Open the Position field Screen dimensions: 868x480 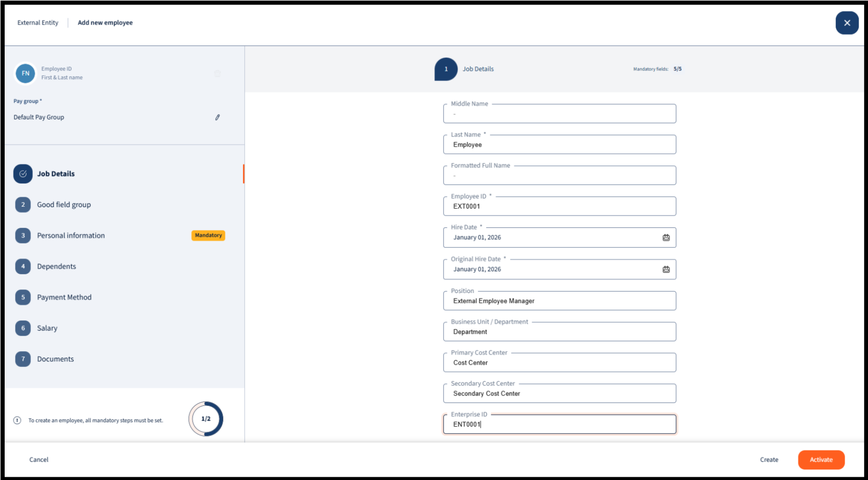559,301
